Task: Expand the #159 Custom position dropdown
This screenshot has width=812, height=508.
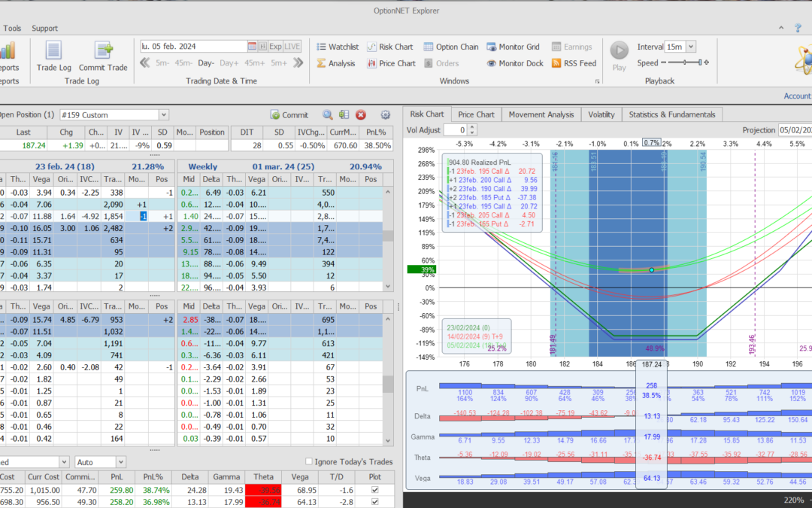Action: point(164,115)
